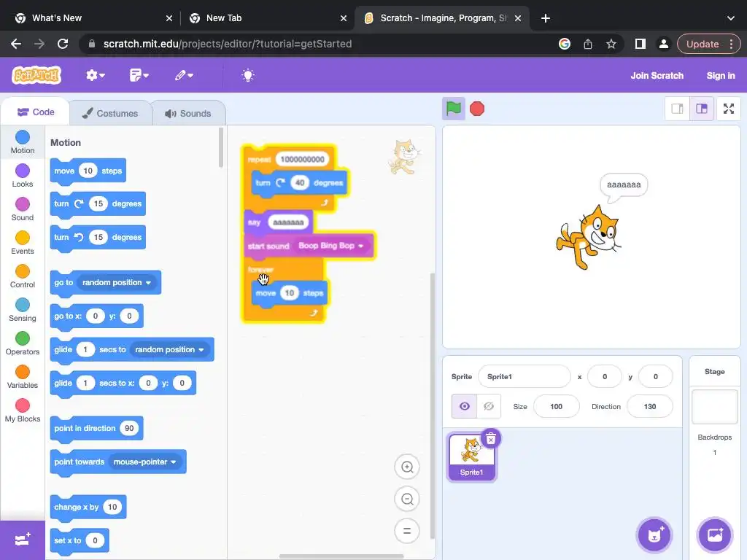Click the sprite y position field
The height and width of the screenshot is (560, 747).
(656, 377)
